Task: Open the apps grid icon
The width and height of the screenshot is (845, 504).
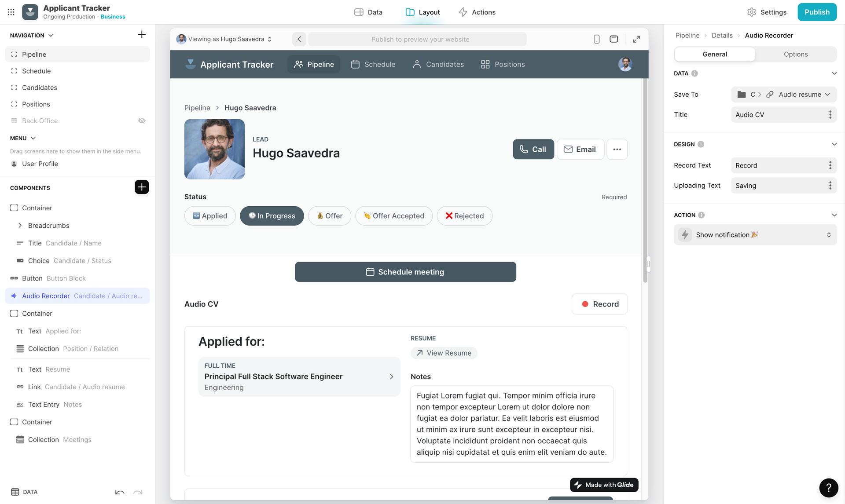Action: [11, 12]
